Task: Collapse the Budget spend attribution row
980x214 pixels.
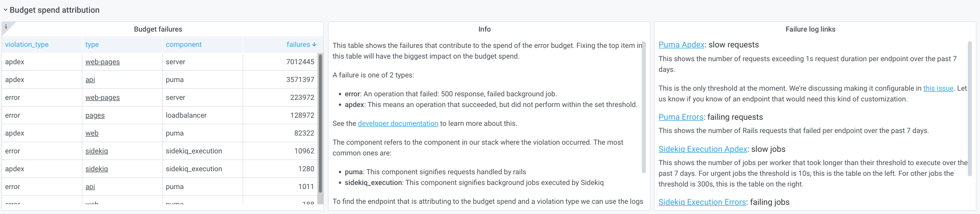Action: [x=6, y=10]
